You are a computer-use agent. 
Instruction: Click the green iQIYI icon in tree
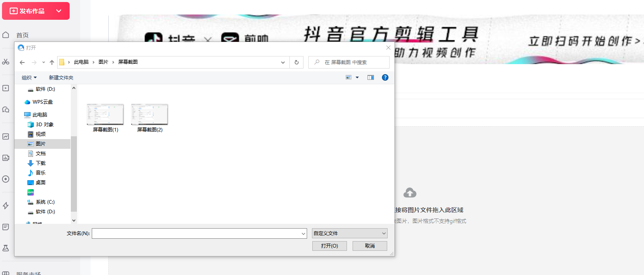tap(31, 192)
